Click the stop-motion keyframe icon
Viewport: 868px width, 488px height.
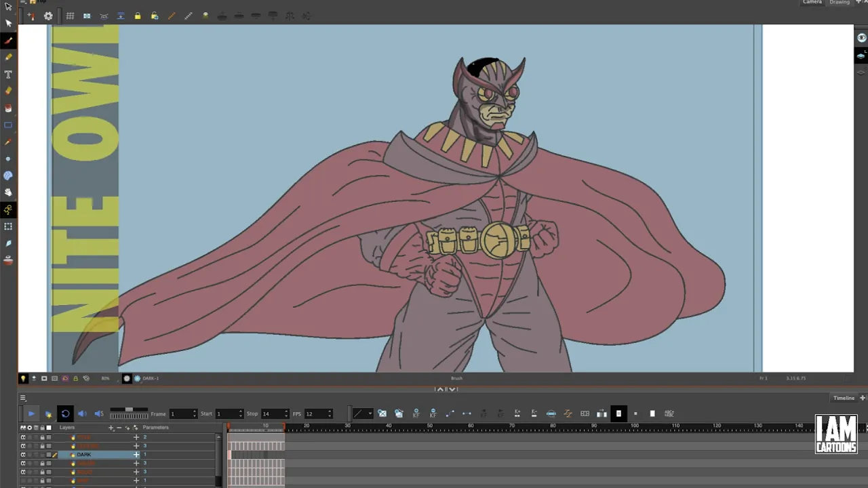point(467,413)
